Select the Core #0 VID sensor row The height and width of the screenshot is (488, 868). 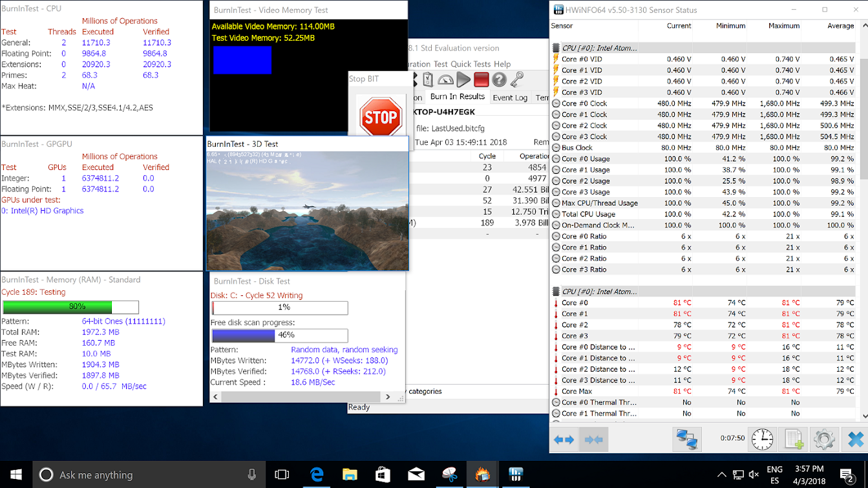tap(704, 59)
